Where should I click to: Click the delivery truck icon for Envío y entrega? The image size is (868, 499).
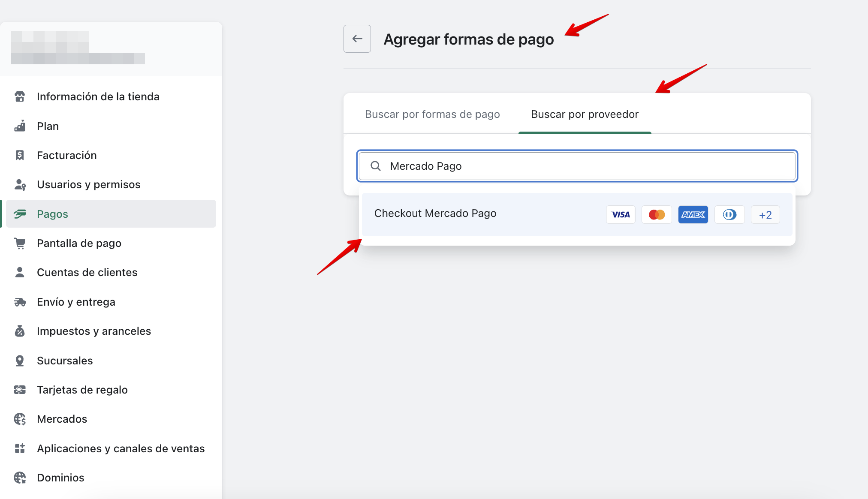20,302
